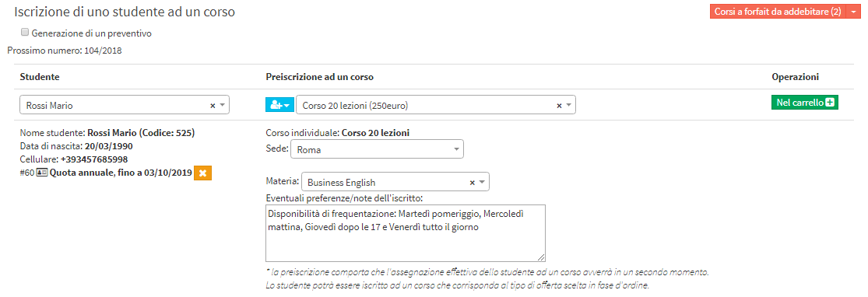Click inside the preferenze/note text area
868x297 pixels.
406,232
